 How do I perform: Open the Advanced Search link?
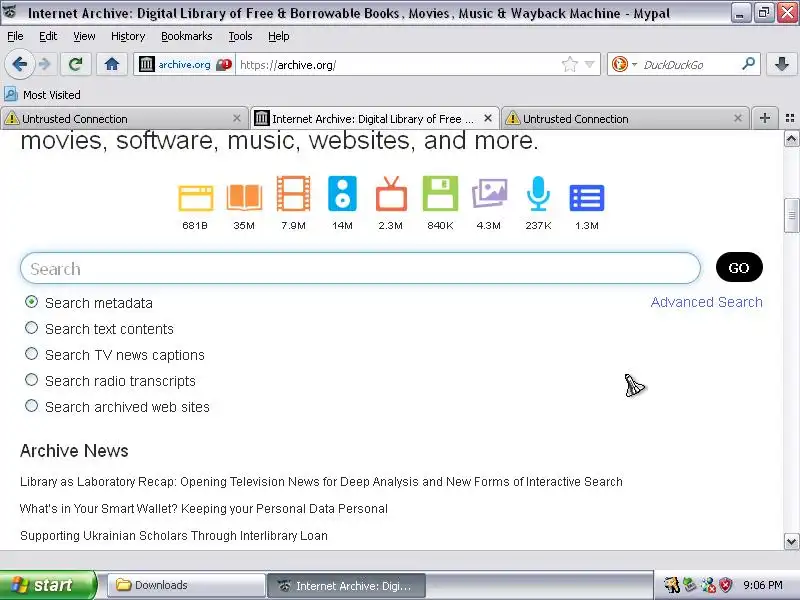[x=707, y=302]
